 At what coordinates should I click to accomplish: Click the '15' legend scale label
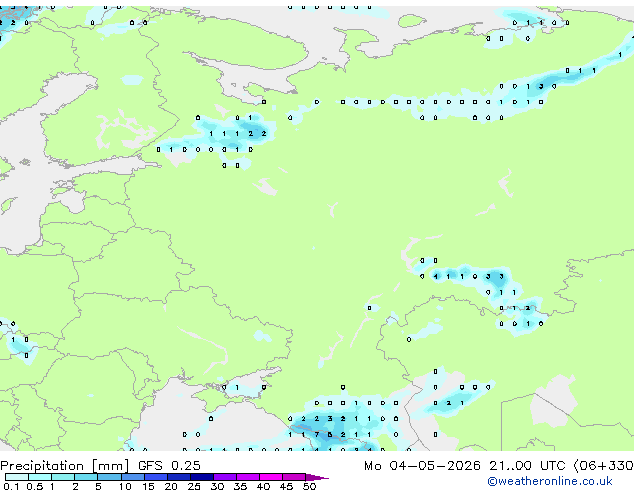(x=148, y=486)
